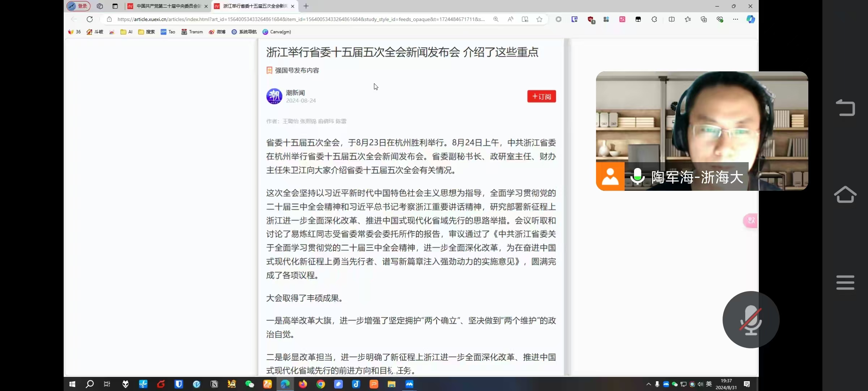The height and width of the screenshot is (391, 868).
Task: Click the browser refresh button
Action: point(90,19)
